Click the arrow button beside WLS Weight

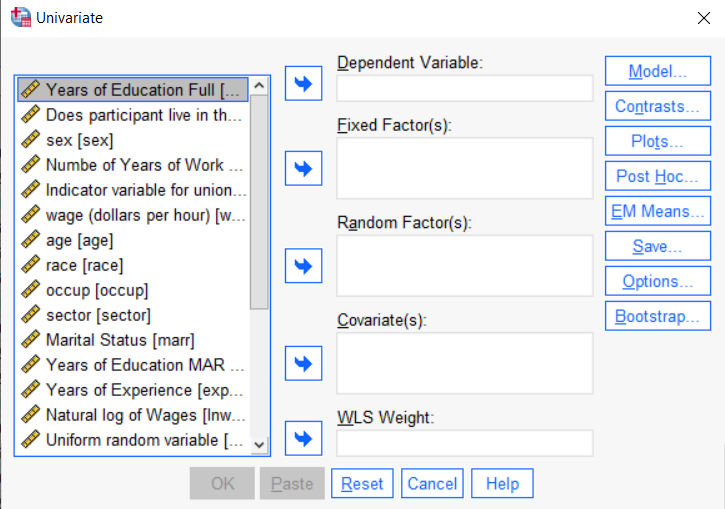pyautogui.click(x=303, y=438)
